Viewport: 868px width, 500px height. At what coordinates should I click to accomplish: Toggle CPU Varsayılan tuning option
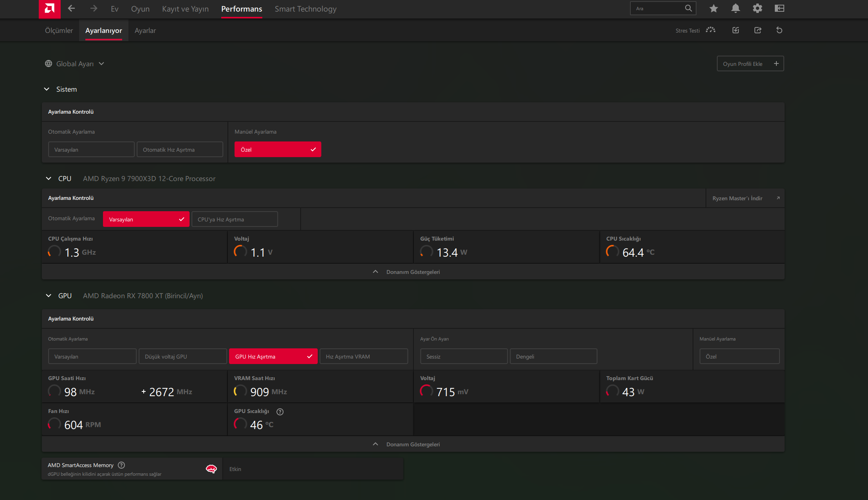[x=146, y=219]
